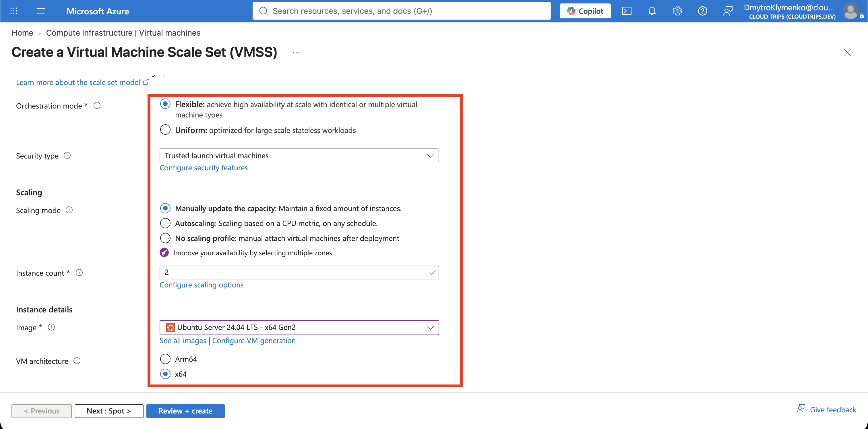This screenshot has width=868, height=429.
Task: Open Configure scaling options link
Action: [x=201, y=285]
